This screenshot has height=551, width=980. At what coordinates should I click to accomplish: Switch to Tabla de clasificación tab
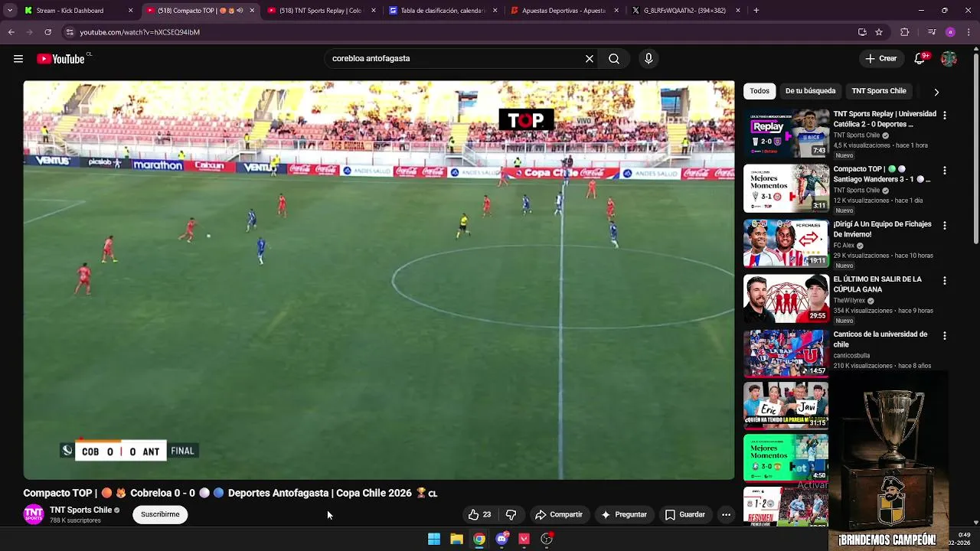pyautogui.click(x=443, y=11)
